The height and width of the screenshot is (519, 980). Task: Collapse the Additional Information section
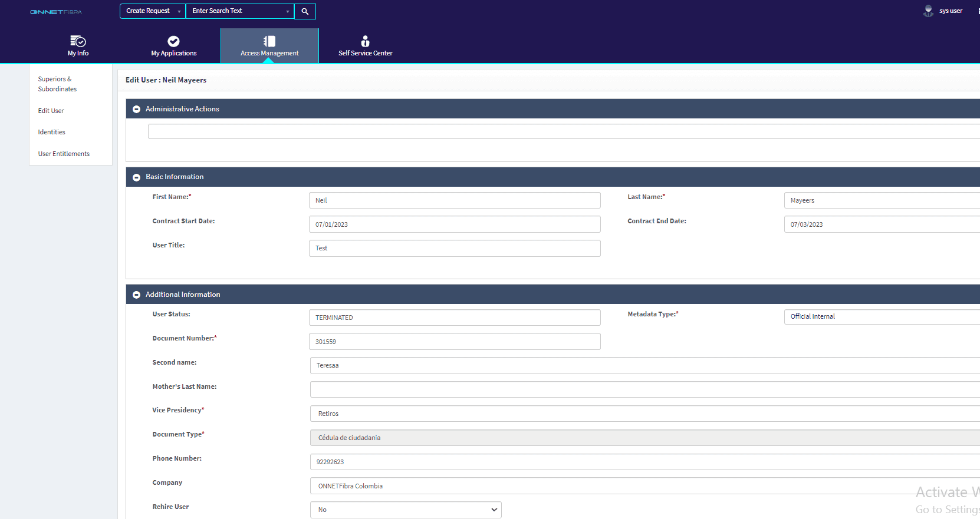click(x=136, y=295)
